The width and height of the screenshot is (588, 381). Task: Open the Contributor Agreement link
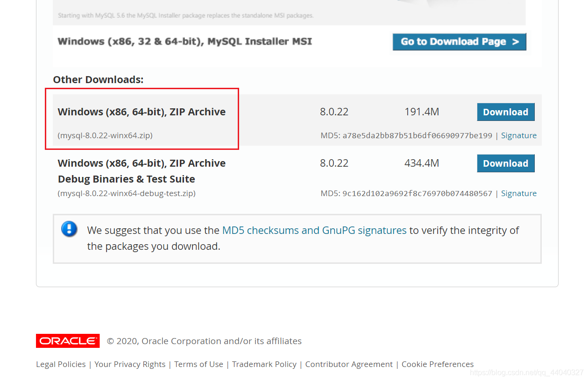[348, 364]
